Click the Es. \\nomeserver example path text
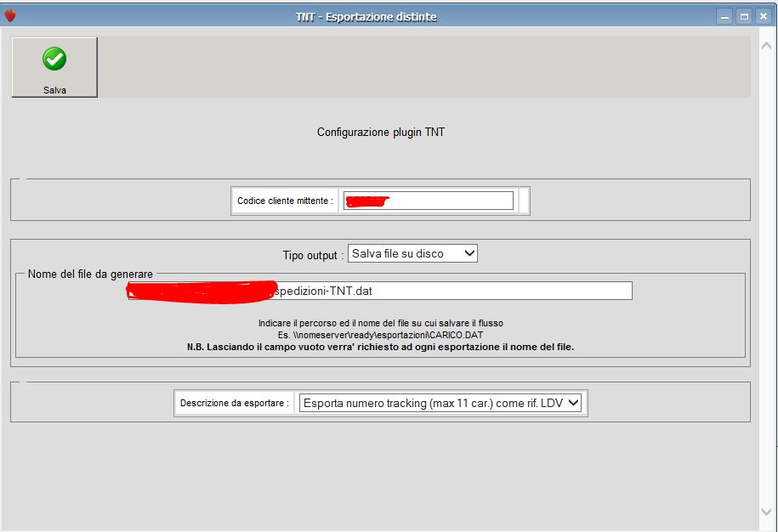 [x=380, y=335]
